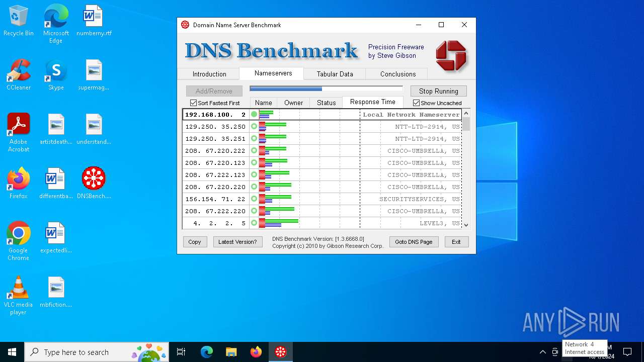Launch Google Chrome desktop shortcut
The image size is (644, 362).
(19, 241)
